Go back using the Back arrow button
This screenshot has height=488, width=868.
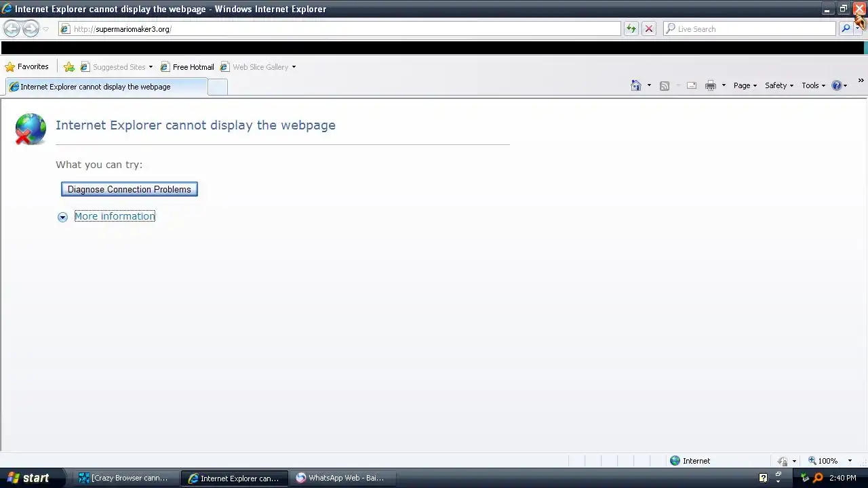(12, 28)
